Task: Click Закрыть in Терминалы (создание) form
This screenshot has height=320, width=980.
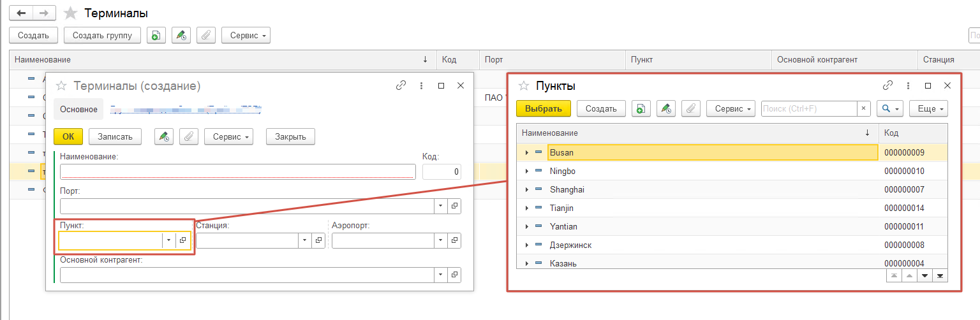Action: point(290,136)
